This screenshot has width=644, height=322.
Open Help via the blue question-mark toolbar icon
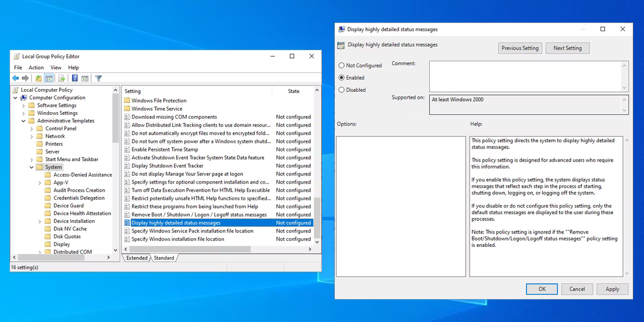[75, 78]
